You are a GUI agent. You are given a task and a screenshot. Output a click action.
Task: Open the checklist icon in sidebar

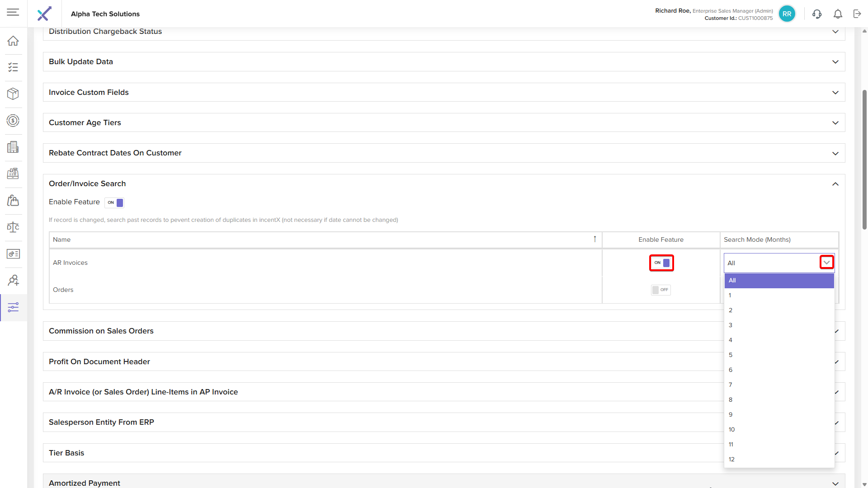[13, 67]
